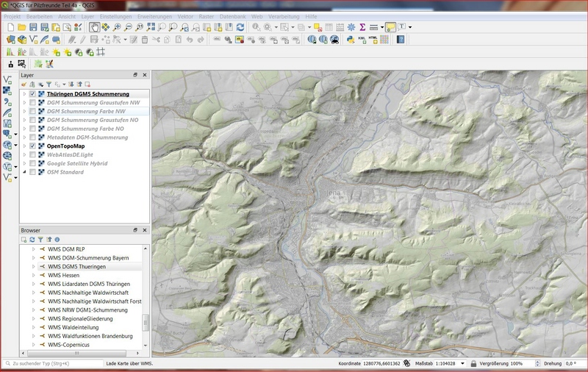Viewport: 588px width, 372px height.
Task: Open the help book icon in toolbar
Action: coord(401,40)
